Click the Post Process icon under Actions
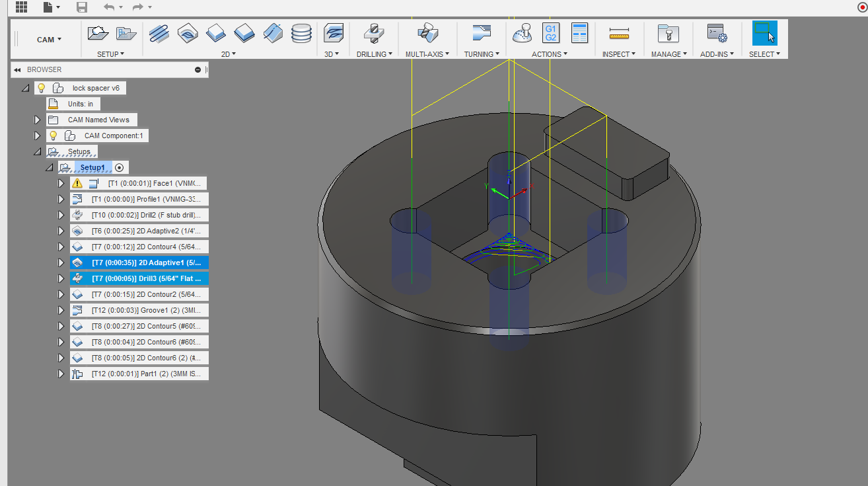The width and height of the screenshot is (868, 486). (550, 32)
